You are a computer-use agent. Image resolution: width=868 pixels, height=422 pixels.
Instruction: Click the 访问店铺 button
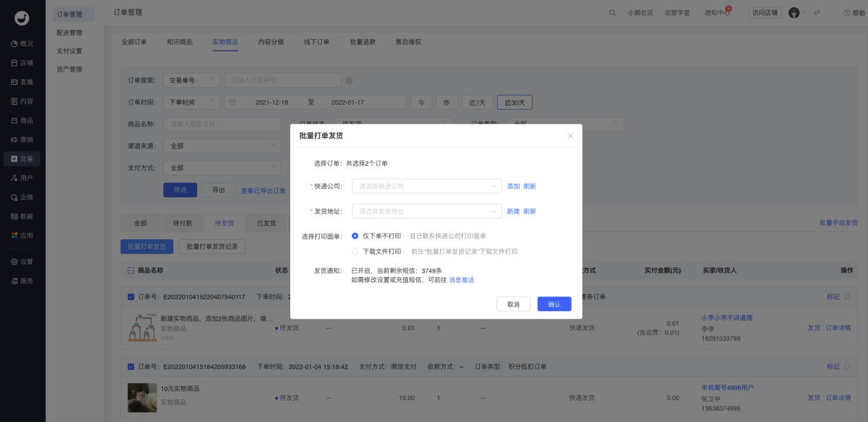click(764, 12)
